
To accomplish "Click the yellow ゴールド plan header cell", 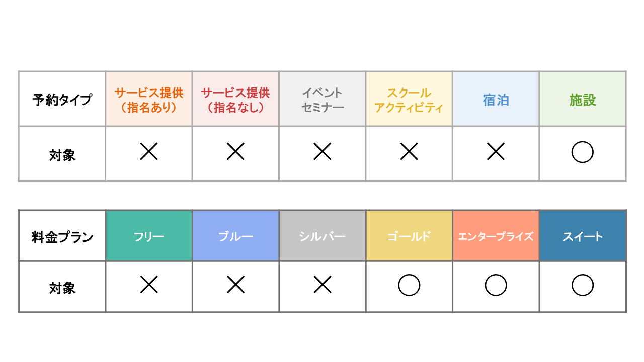I will [409, 236].
